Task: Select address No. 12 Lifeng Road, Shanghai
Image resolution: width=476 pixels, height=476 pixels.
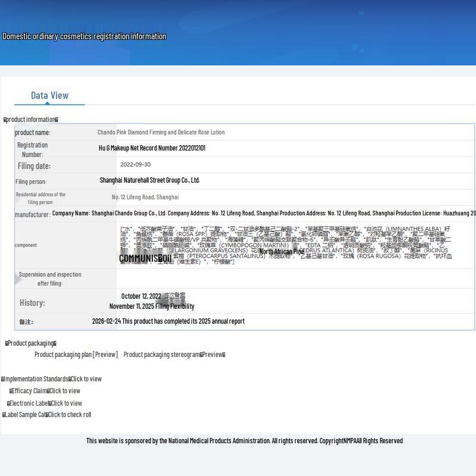Action: (x=145, y=197)
